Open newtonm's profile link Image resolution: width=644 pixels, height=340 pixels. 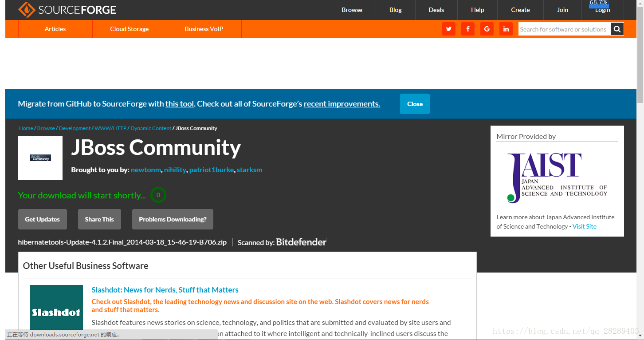click(x=146, y=170)
